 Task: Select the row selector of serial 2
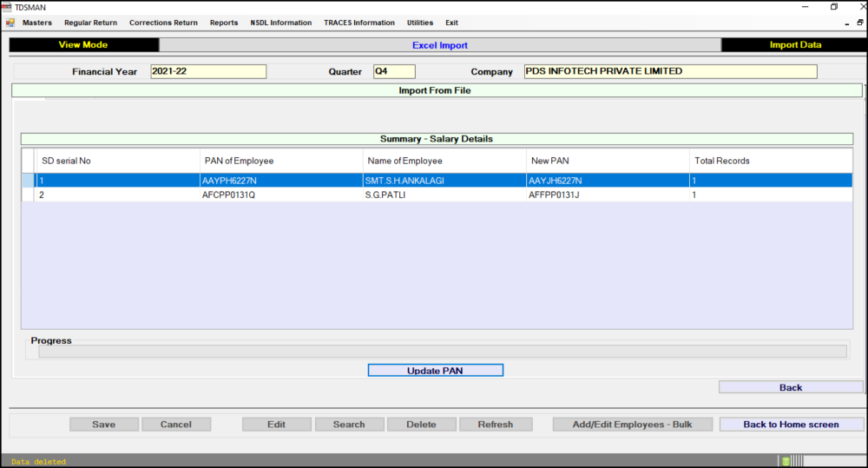[28, 195]
